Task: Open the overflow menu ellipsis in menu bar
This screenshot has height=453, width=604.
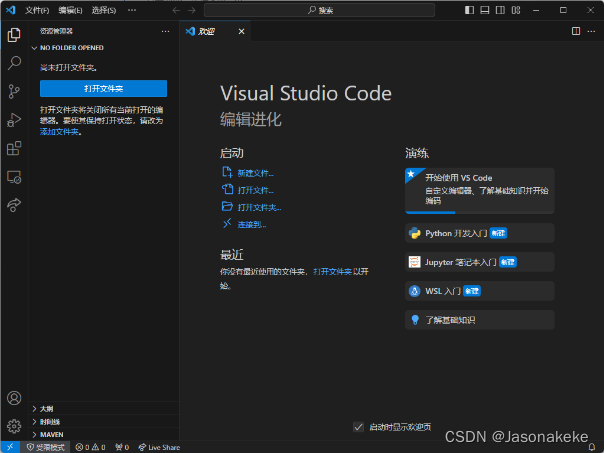Action: pos(132,10)
